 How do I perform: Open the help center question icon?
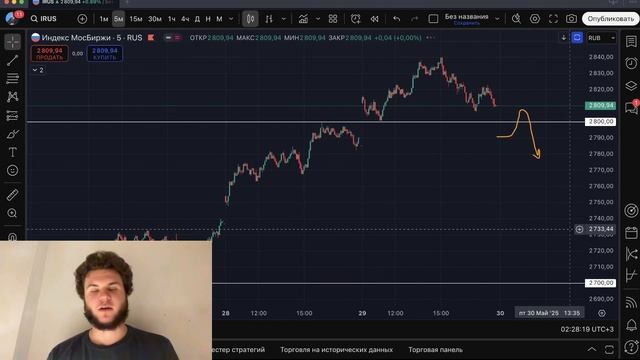[x=631, y=347]
